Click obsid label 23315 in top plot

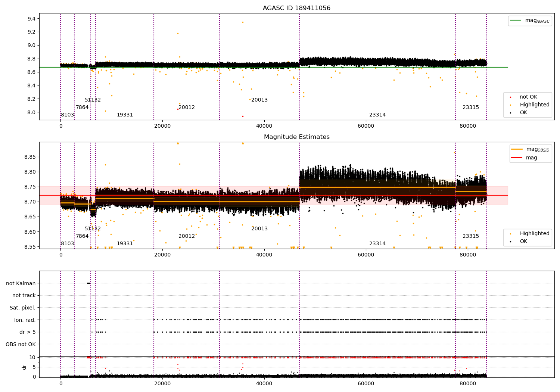point(471,108)
